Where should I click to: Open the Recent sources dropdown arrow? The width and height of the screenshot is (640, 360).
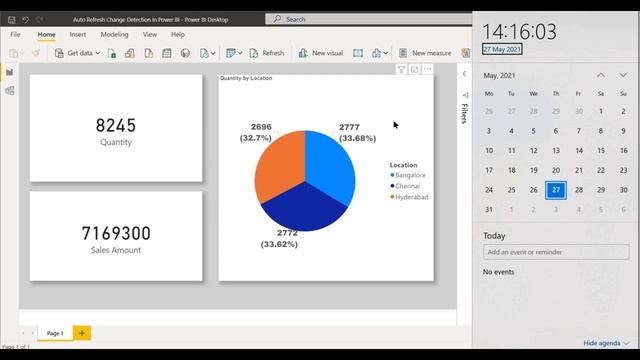pyautogui.click(x=213, y=53)
